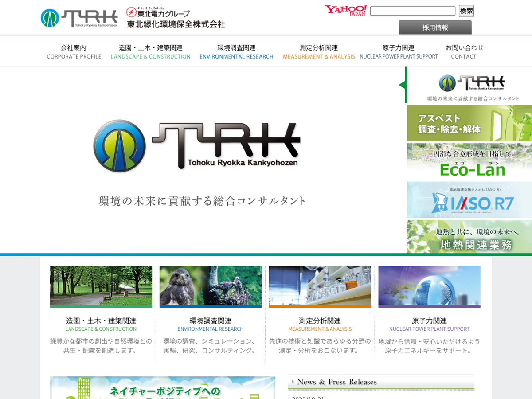Go to the Landscape & Construction menu item
The height and width of the screenshot is (399, 532).
150,51
